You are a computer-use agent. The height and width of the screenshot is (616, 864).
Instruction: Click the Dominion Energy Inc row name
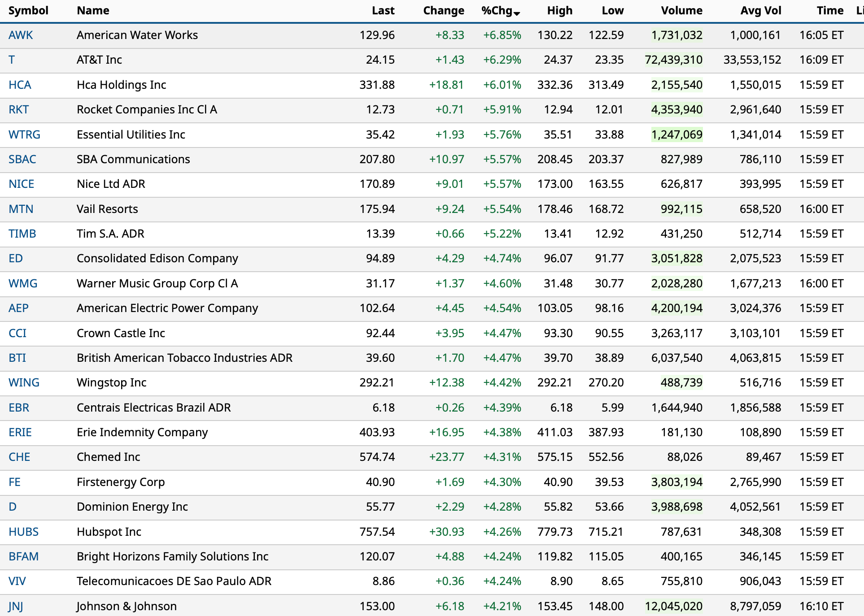tap(132, 507)
